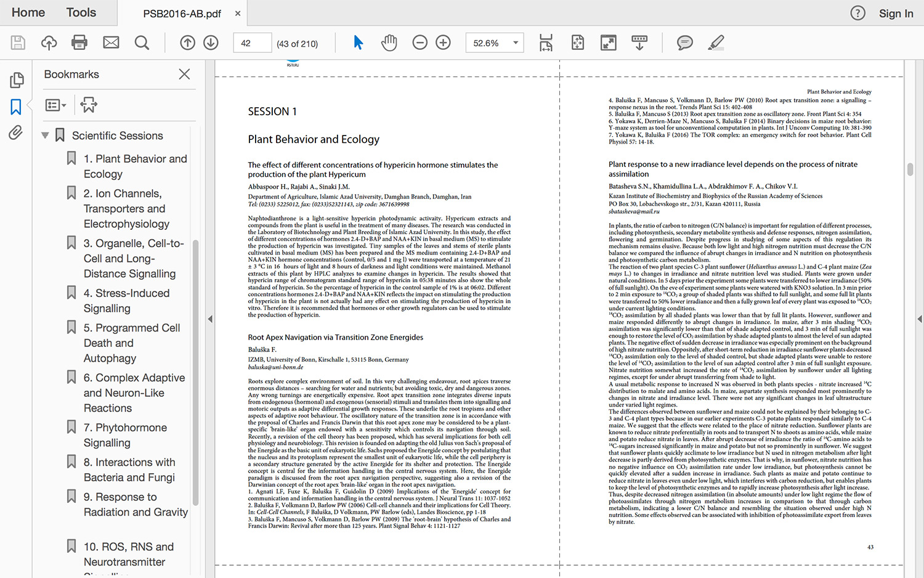Viewport: 924px width, 578px height.
Task: Open bookmark 1. Plant Behavior and Ecology
Action: click(136, 166)
